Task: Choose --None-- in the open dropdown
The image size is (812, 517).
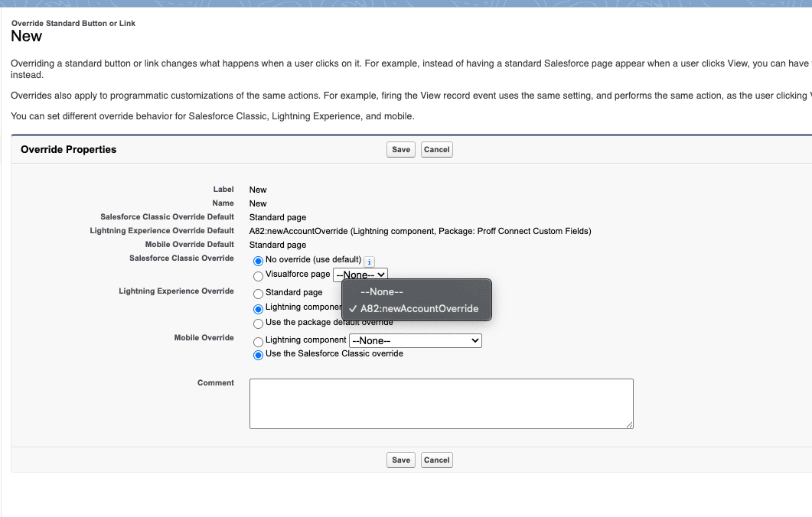Action: (x=383, y=291)
